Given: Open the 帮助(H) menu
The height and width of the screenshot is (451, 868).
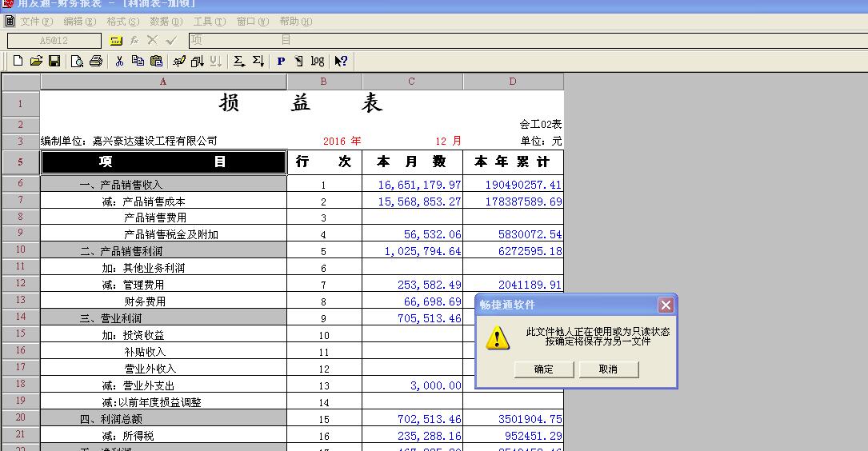Looking at the screenshot, I should (x=296, y=21).
